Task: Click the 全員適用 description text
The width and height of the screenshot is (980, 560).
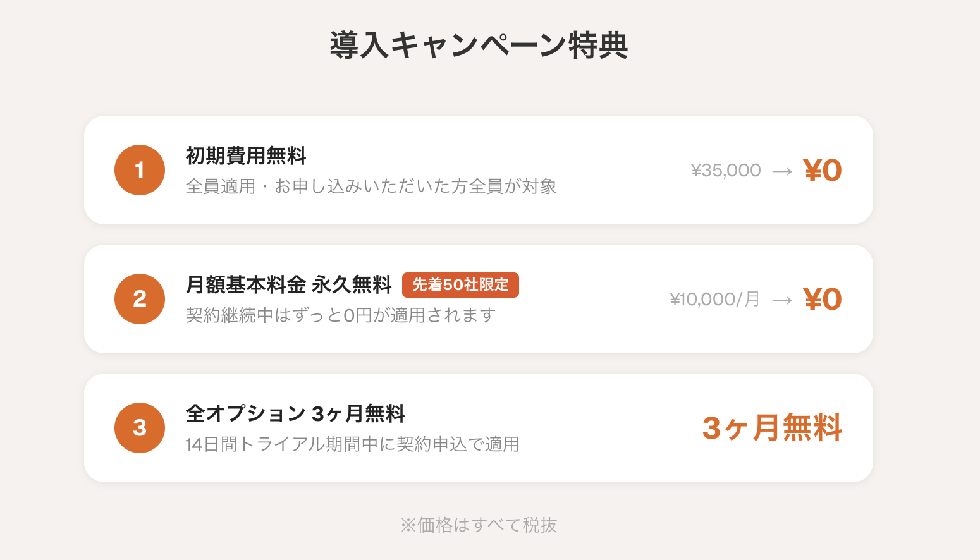Action: (x=371, y=186)
